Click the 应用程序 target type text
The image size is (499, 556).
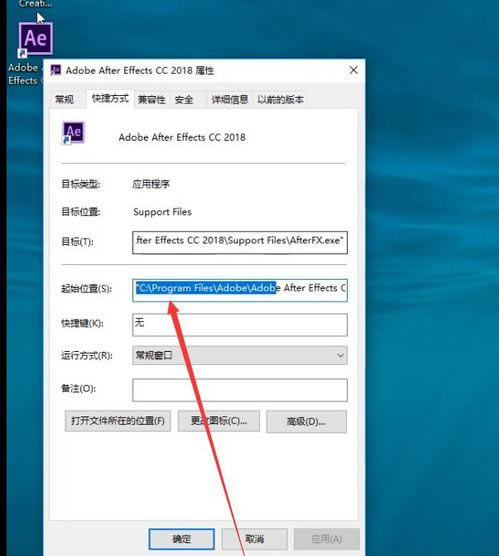tap(151, 184)
